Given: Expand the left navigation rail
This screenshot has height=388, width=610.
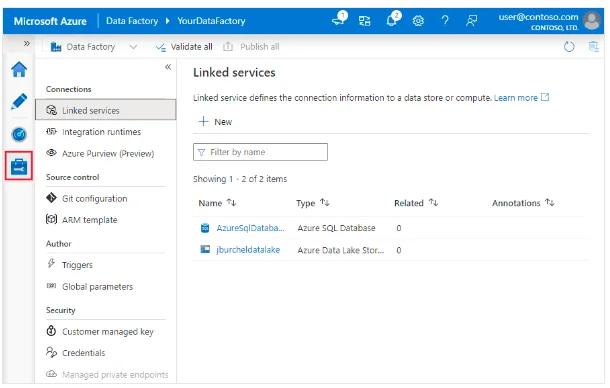Looking at the screenshot, I should [x=26, y=43].
